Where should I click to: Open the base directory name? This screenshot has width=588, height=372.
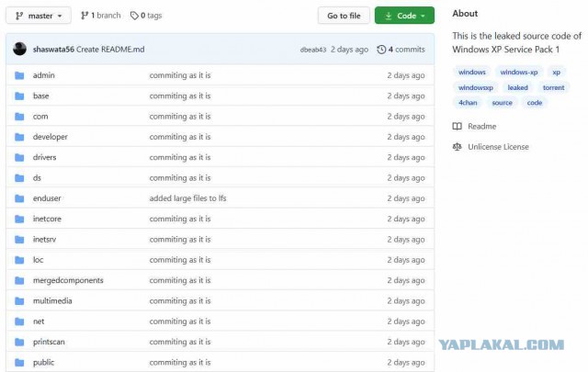[x=40, y=96]
